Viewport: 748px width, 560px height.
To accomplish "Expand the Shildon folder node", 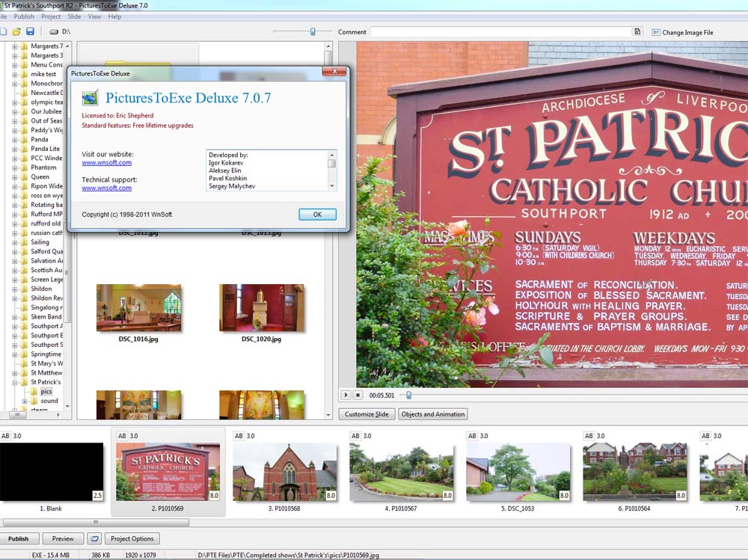I will click(x=15, y=289).
